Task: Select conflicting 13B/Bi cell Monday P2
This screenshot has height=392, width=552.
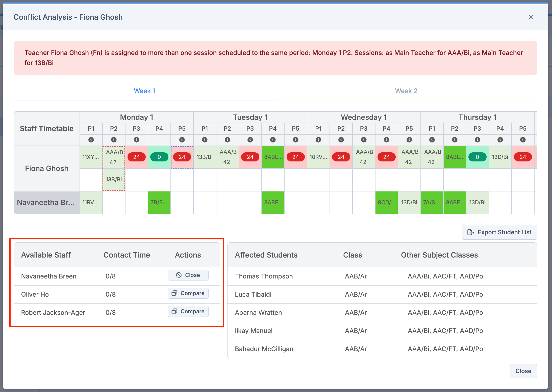Action: [114, 180]
